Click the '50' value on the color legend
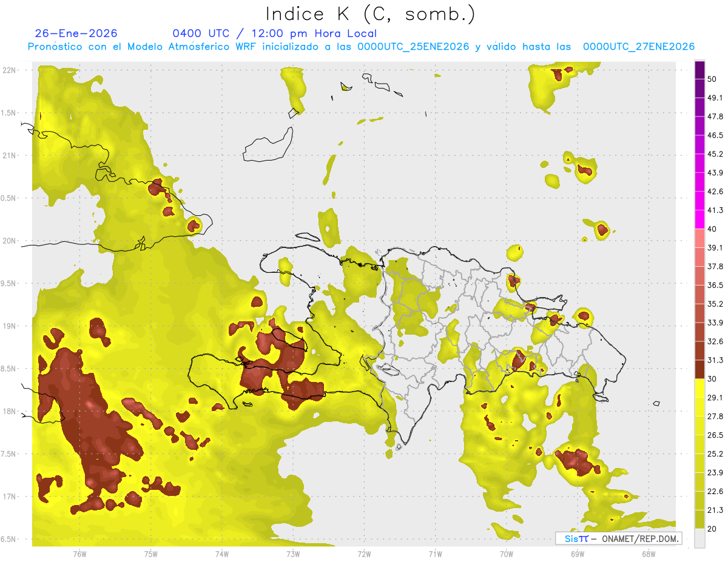728x562 pixels. [x=713, y=79]
